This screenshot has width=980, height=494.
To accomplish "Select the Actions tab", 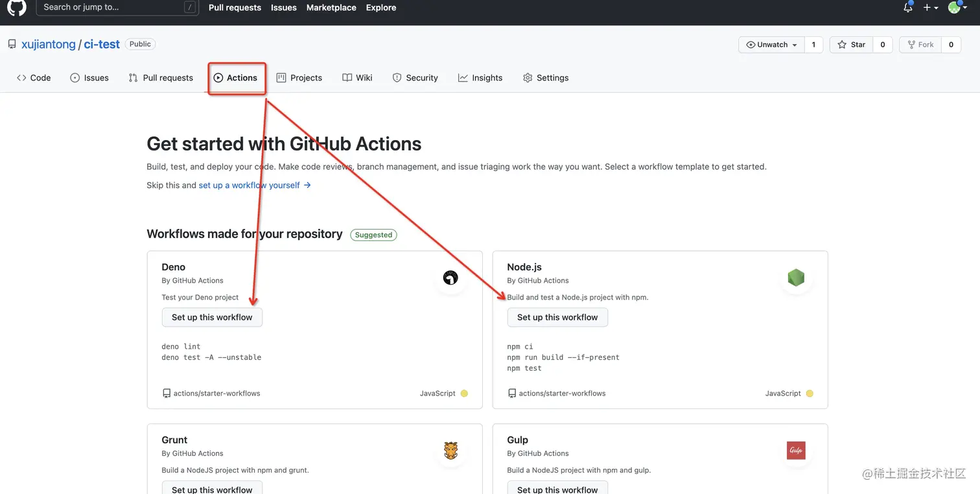I will click(236, 78).
